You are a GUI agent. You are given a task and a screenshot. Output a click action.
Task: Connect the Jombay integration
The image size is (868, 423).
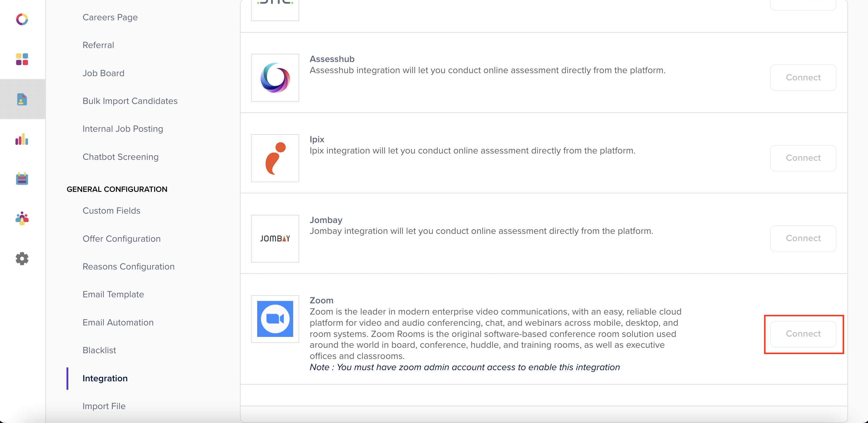coord(803,238)
